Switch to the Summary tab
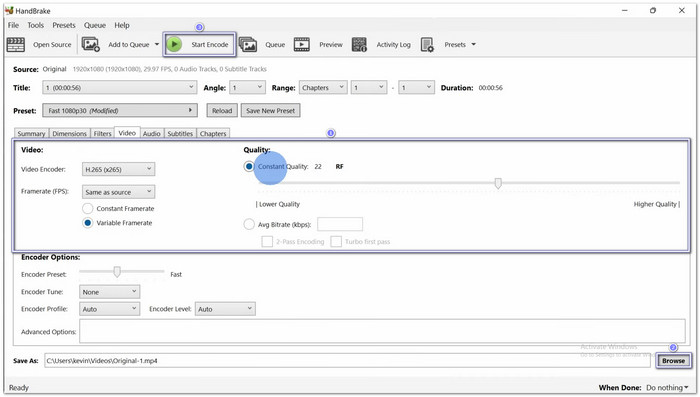The width and height of the screenshot is (700, 397). pos(31,134)
